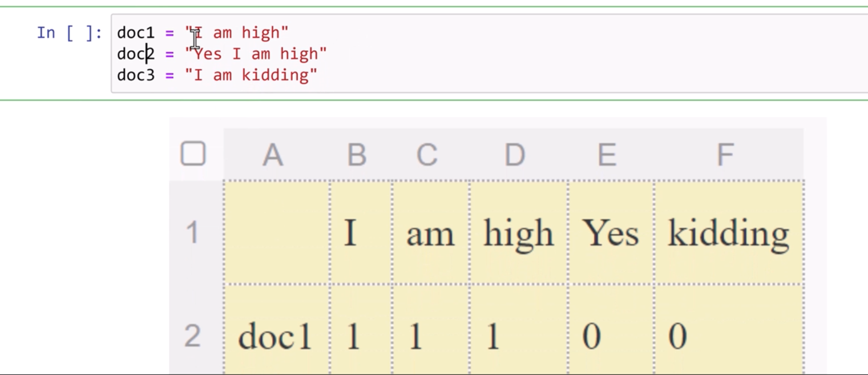Click the column E header
The height and width of the screenshot is (375, 868).
607,155
